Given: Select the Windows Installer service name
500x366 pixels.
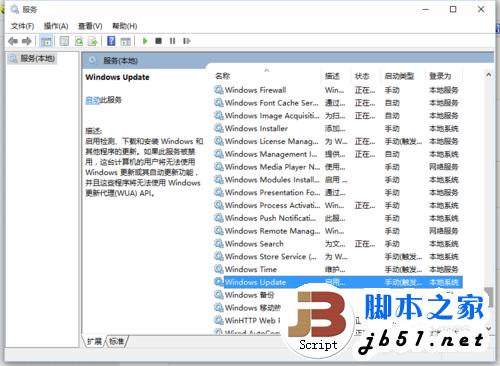Looking at the screenshot, I should tap(256, 128).
